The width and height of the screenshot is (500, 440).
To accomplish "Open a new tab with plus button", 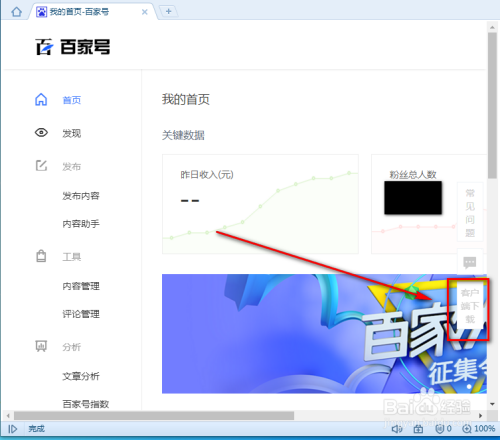I will click(x=168, y=11).
